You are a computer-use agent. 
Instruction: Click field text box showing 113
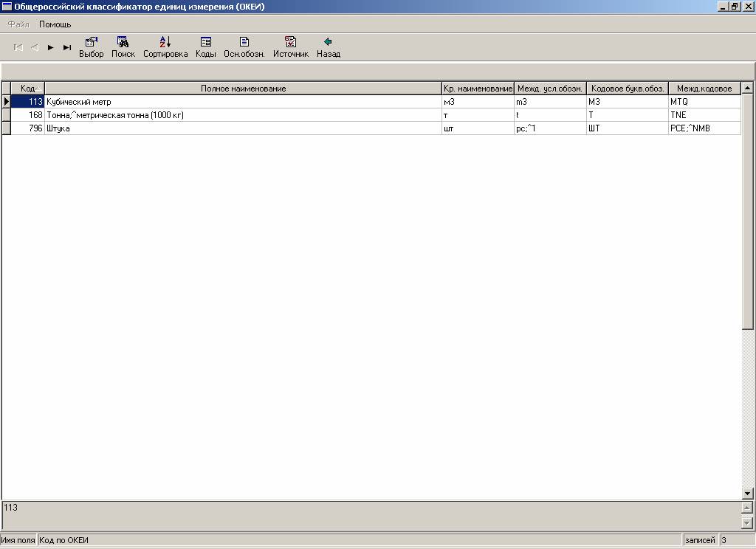369,514
